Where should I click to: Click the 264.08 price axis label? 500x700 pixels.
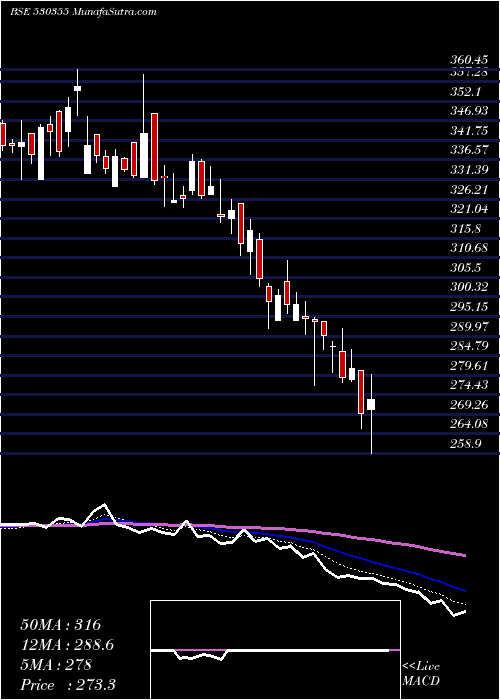tap(469, 424)
